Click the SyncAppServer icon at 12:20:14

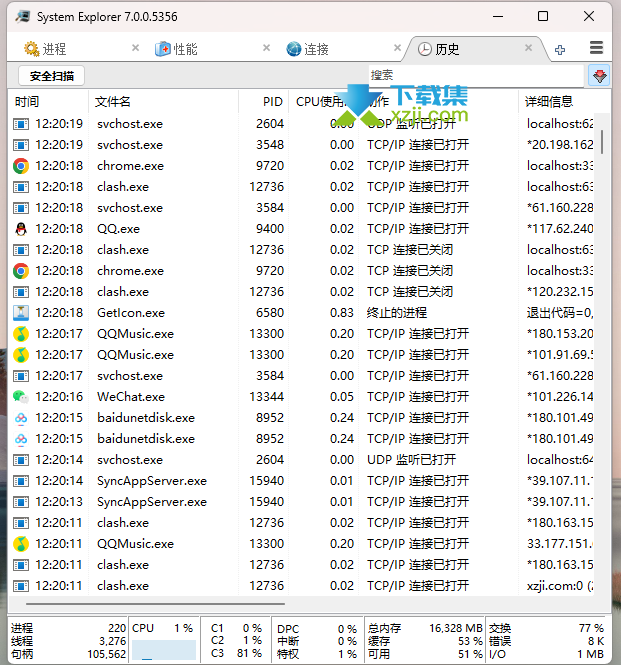tap(21, 481)
